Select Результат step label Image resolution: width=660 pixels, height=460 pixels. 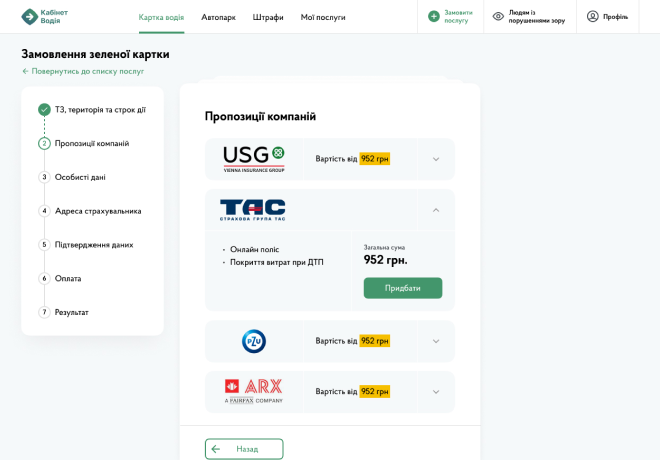pyautogui.click(x=72, y=312)
